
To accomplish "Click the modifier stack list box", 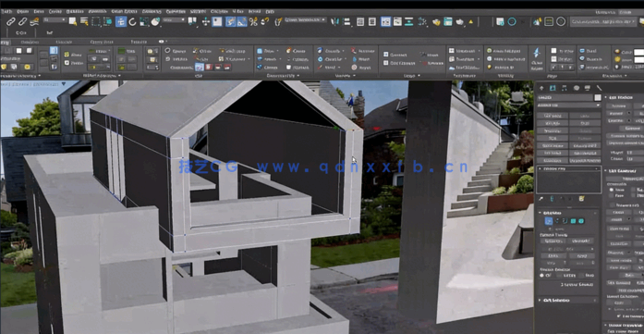I will point(569,179).
